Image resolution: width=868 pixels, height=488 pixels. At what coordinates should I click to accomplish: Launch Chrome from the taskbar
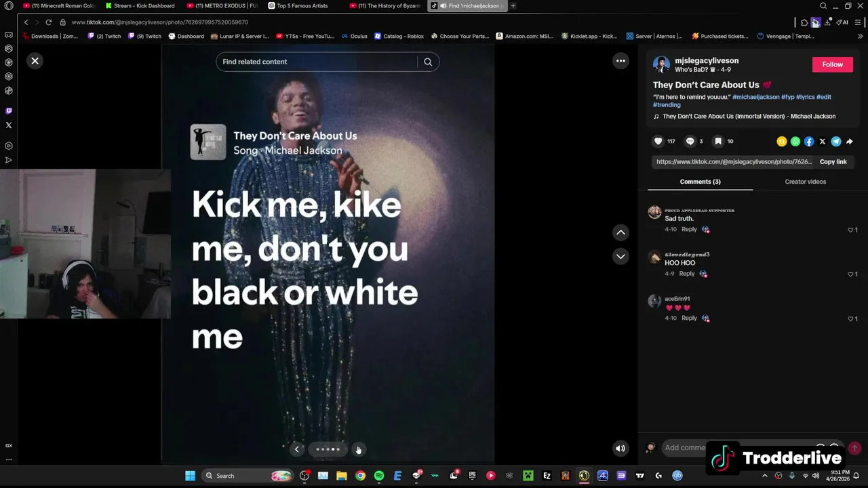coord(360,476)
